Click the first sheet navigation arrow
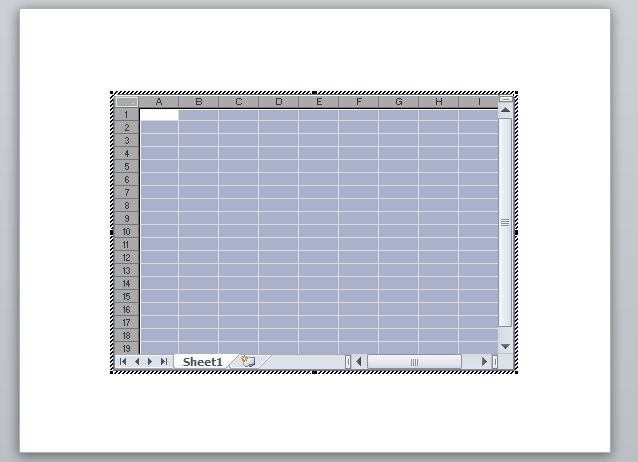 tap(123, 361)
